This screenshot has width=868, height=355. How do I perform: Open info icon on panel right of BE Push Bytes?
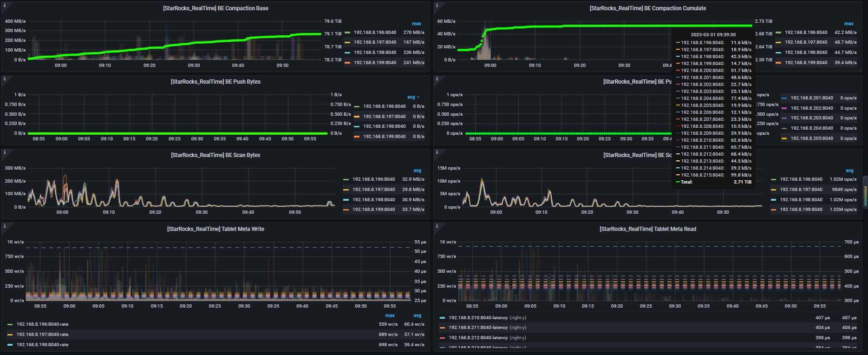[x=437, y=79]
